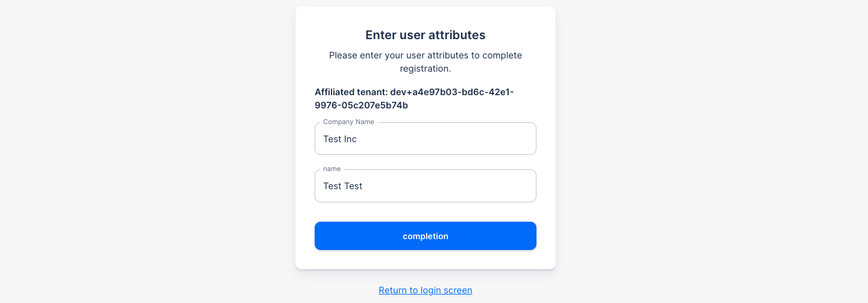
Task: Click empty area inside Company Name box
Action: 458,139
